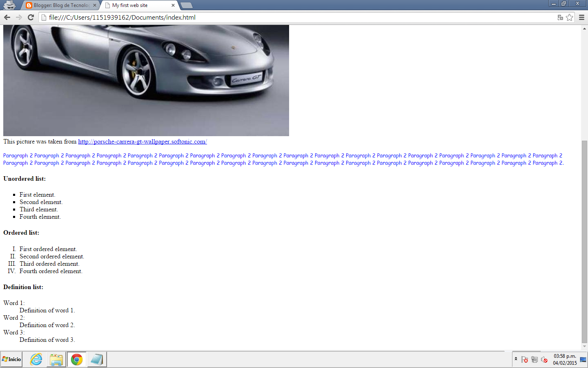Viewport: 588px width, 368px height.
Task: Open the muted volume tray icon
Action: click(x=544, y=360)
